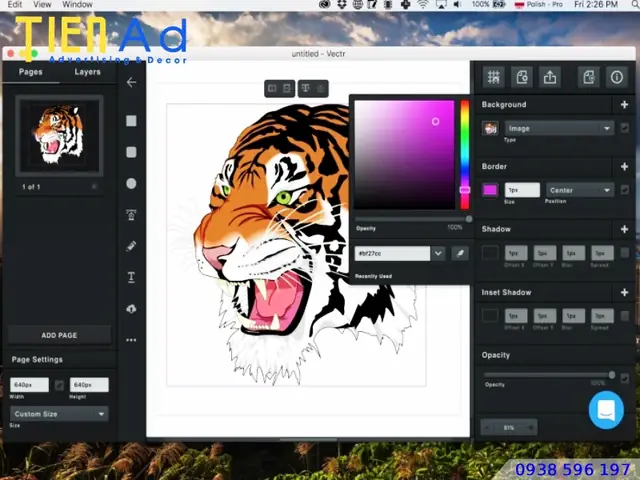Select the tiger page thumbnail
The width and height of the screenshot is (640, 480).
pos(59,136)
